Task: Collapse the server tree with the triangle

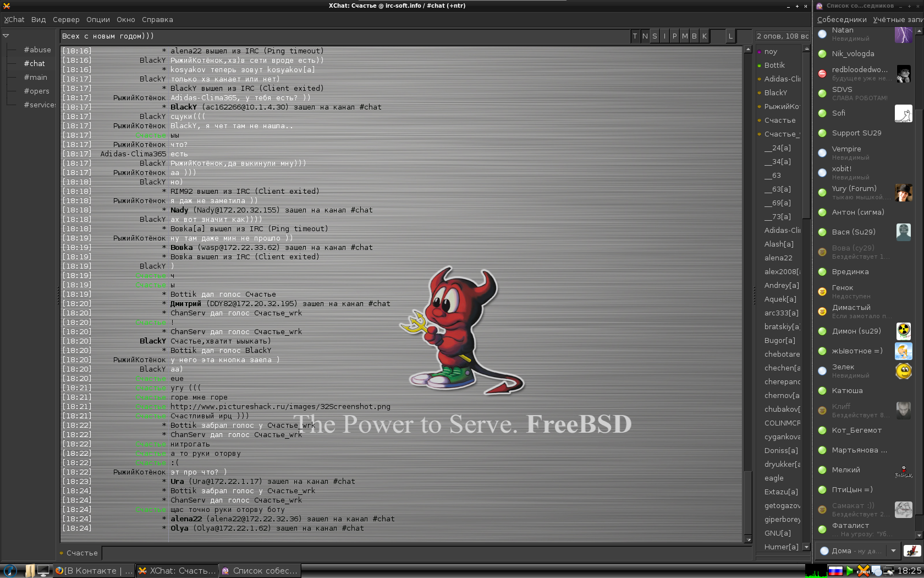Action: pos(6,36)
